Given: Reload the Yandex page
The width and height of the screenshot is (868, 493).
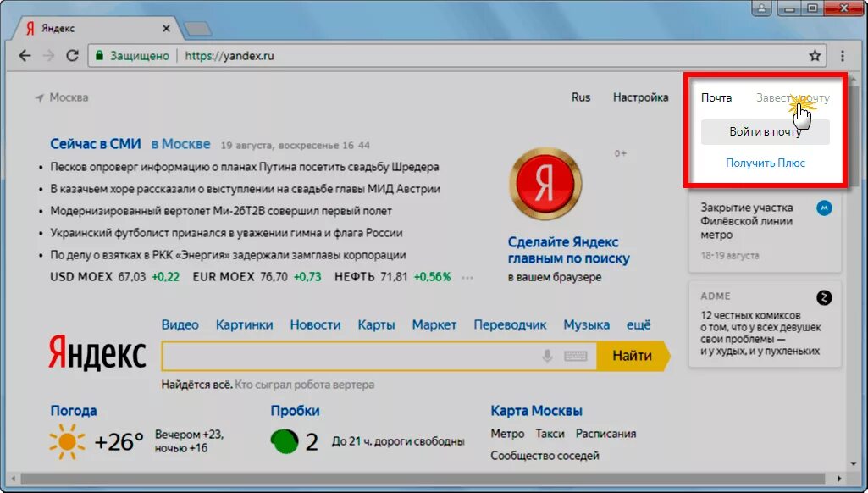Looking at the screenshot, I should pyautogui.click(x=72, y=55).
